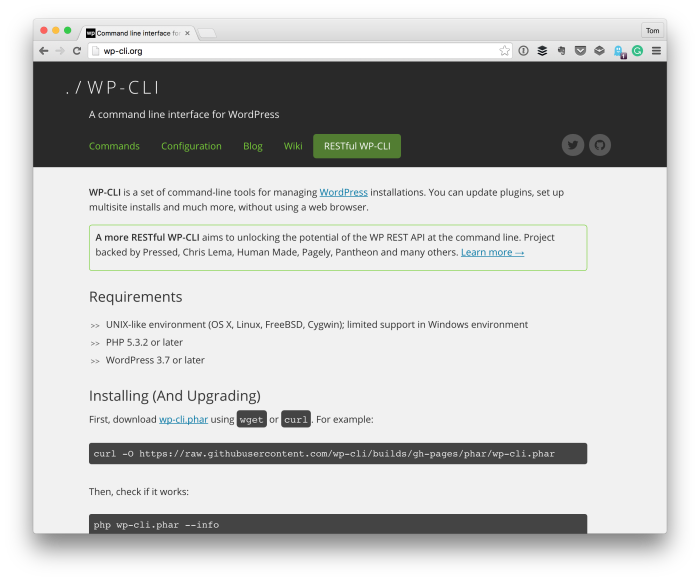Open the Ghostery ghost extension icon
Viewport: 700px width, 581px height.
click(619, 52)
